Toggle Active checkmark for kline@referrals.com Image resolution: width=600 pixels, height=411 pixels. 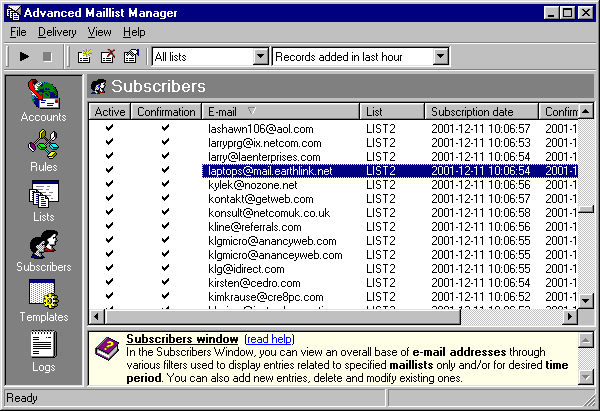pos(109,227)
